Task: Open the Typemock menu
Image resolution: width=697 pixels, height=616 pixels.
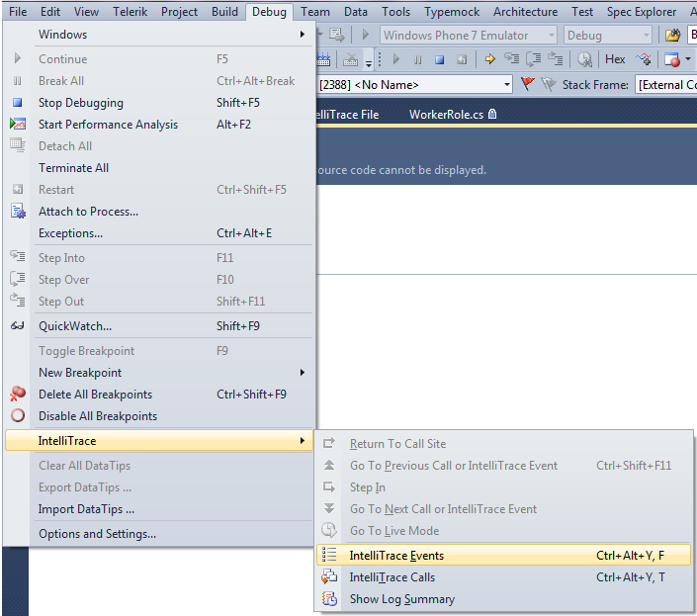Action: (452, 12)
